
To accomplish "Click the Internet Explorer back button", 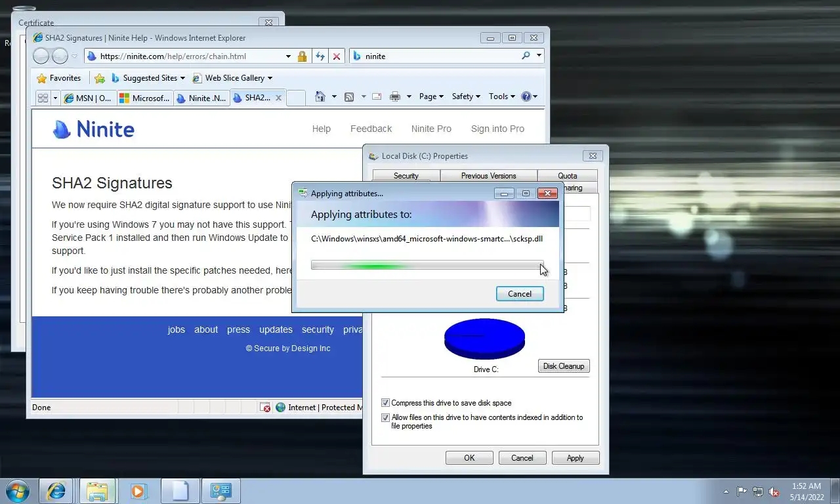I will pyautogui.click(x=41, y=56).
